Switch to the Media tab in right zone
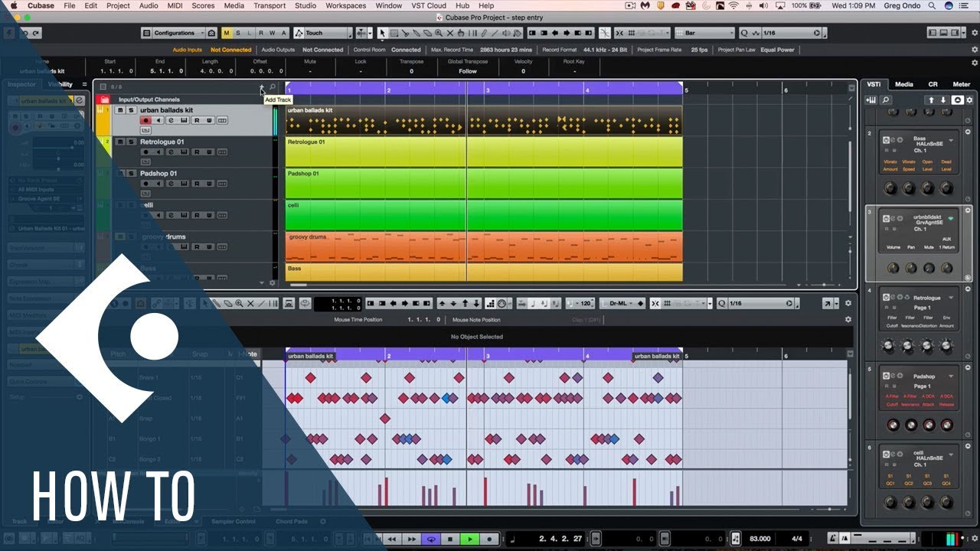 tap(904, 84)
